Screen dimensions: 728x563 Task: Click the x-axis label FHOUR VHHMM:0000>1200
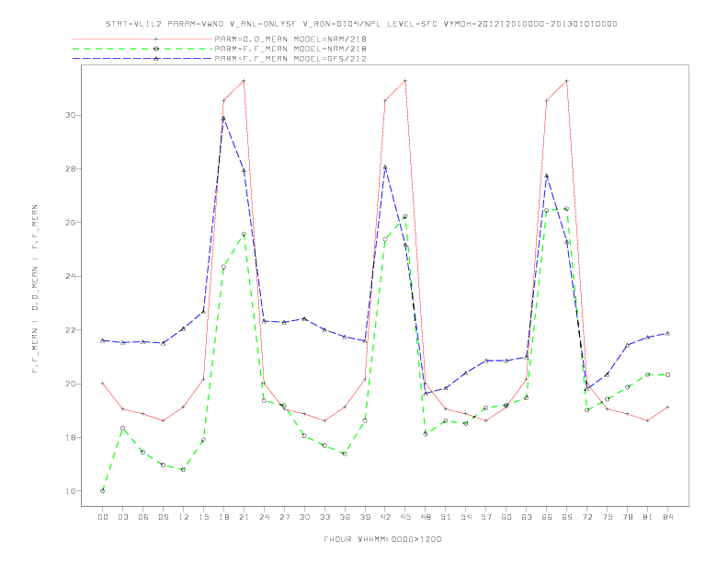[x=382, y=539]
